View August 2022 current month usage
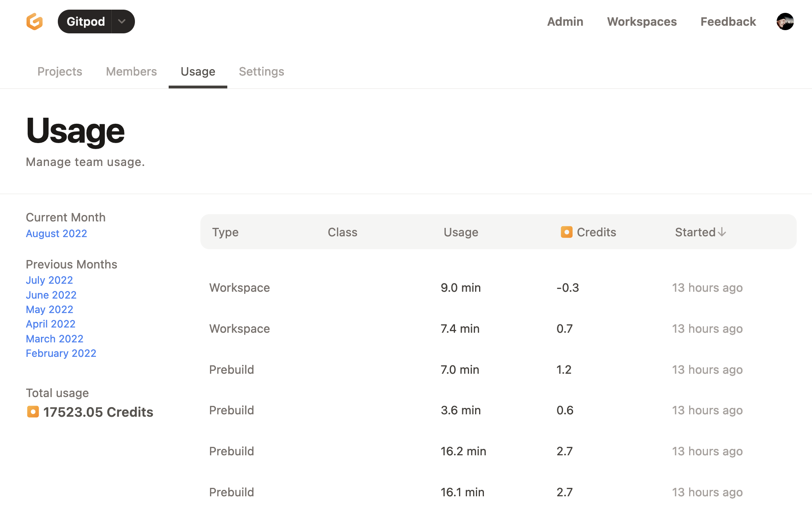812x520 pixels. [x=57, y=233]
